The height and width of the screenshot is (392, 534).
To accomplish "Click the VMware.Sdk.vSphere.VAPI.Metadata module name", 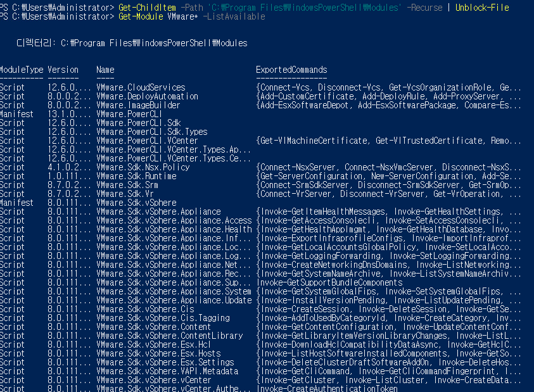I will click(x=167, y=371).
